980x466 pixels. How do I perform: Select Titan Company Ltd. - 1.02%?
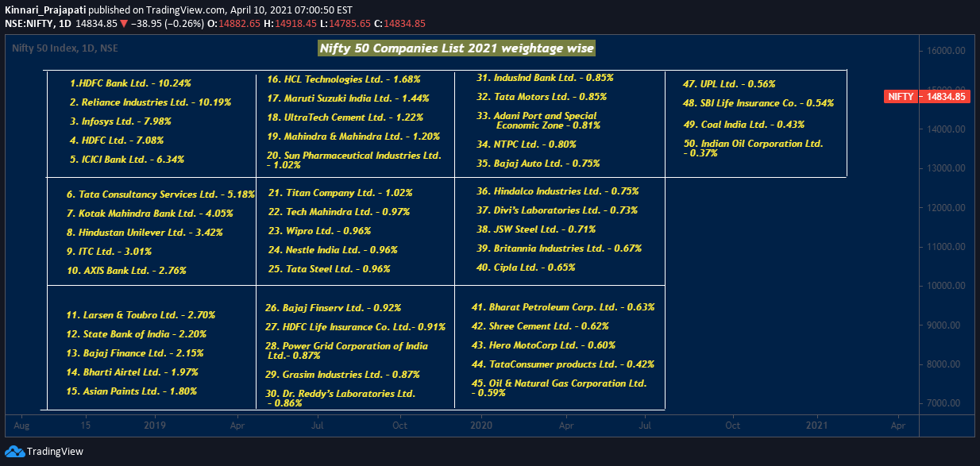pos(340,193)
